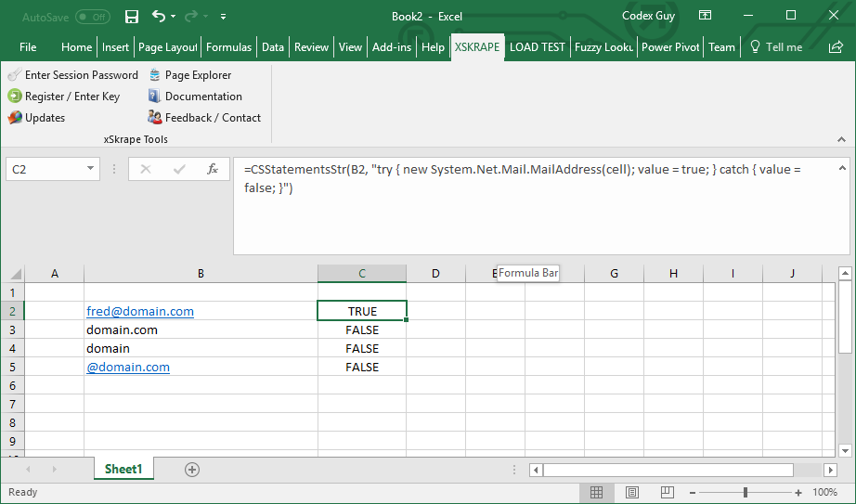The height and width of the screenshot is (504, 856).
Task: Switch to the Data tab
Action: [x=272, y=47]
